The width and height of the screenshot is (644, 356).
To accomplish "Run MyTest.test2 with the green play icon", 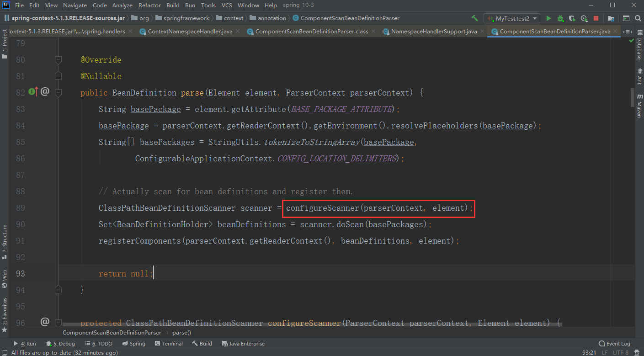I will click(x=548, y=18).
